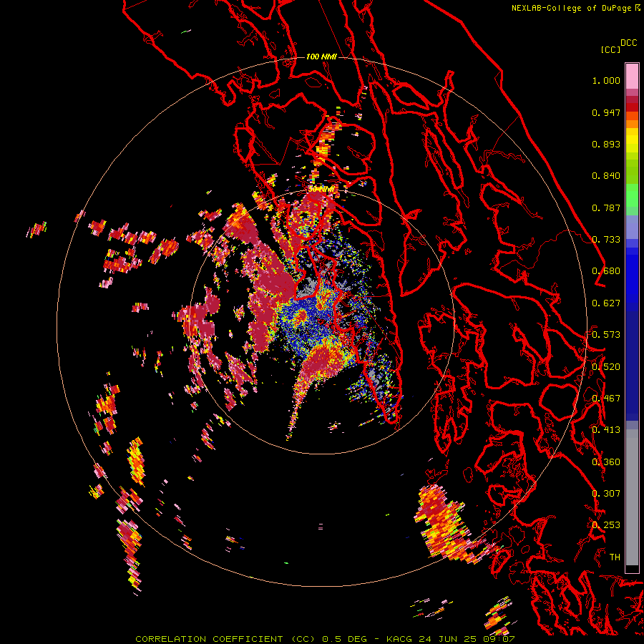Click the CORRELATION COEFFICIENT (CC) title text
This screenshot has height=644, width=644.
225,639
